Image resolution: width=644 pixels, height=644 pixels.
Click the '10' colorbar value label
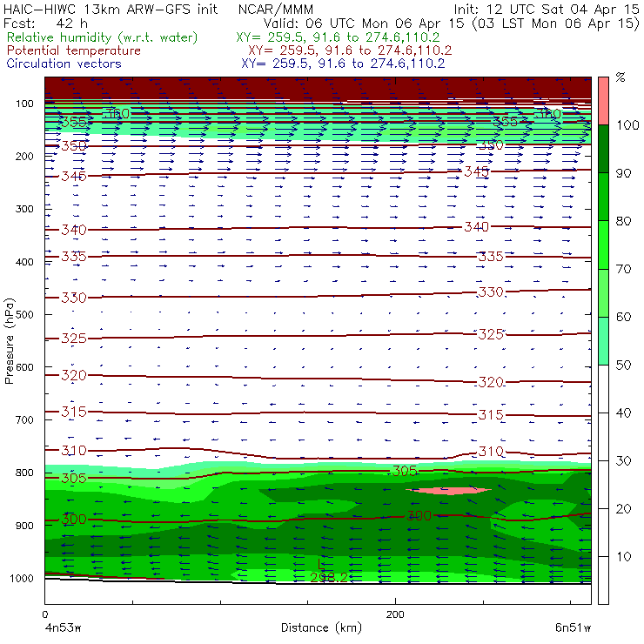coord(623,556)
